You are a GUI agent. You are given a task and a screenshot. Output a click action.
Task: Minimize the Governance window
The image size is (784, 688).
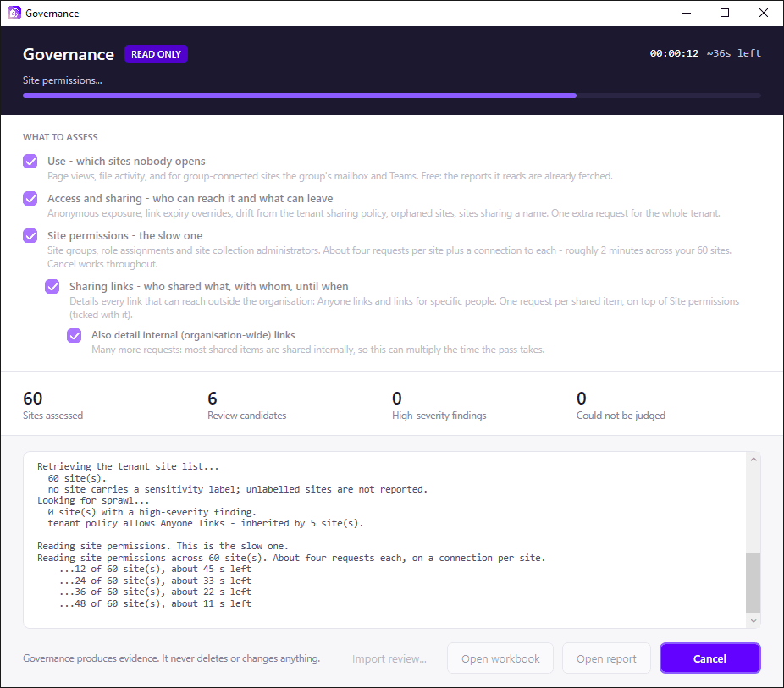(687, 13)
